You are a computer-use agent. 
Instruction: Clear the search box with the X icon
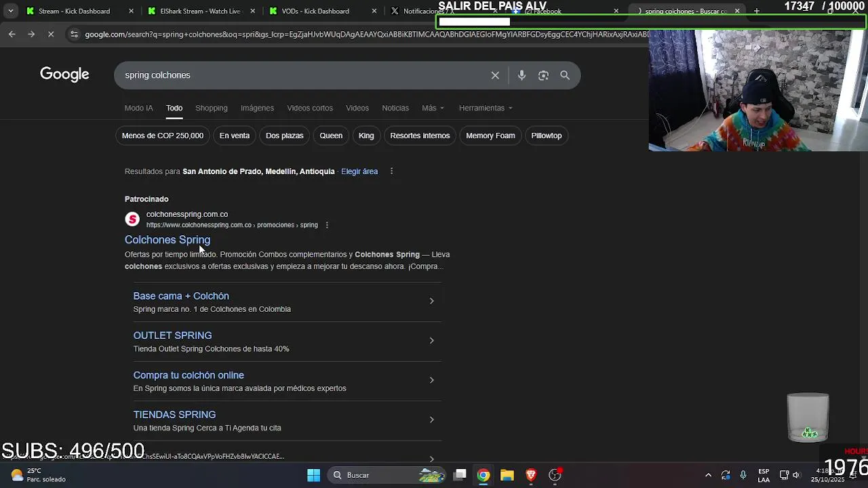point(495,75)
